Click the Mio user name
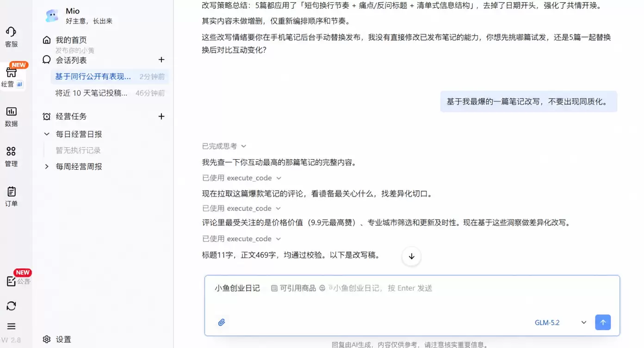 click(73, 11)
